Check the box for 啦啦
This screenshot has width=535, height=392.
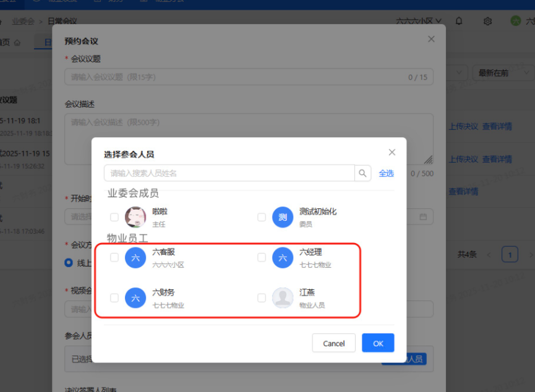point(114,217)
